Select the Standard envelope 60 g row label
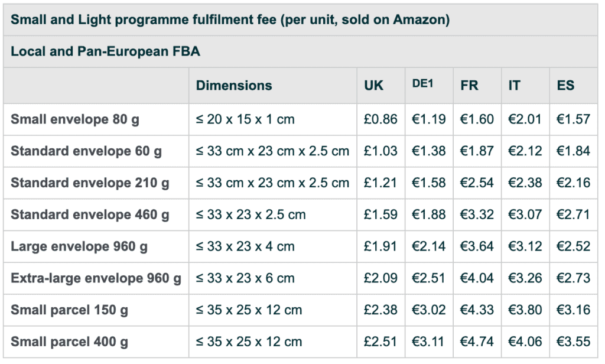The width and height of the screenshot is (605, 364). pos(86,151)
